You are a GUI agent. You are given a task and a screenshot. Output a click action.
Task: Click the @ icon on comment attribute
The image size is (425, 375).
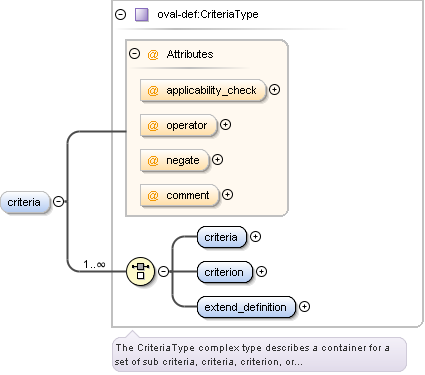pos(153,195)
